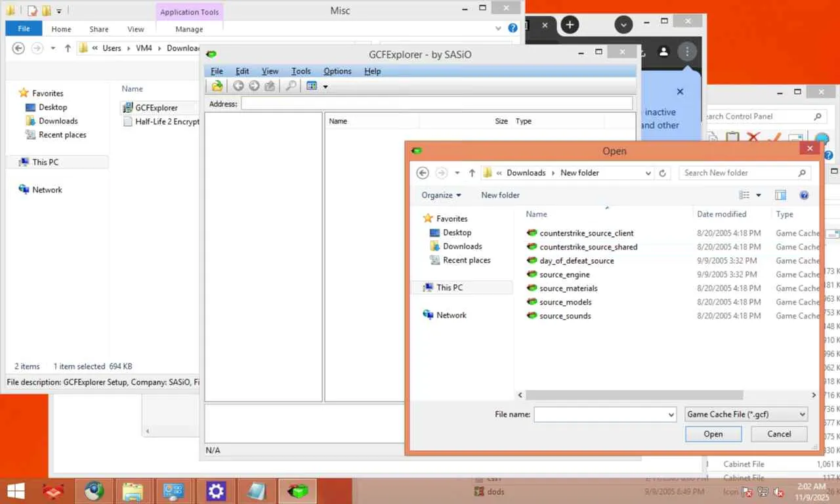The width and height of the screenshot is (840, 504).
Task: Open the Help menu in GCFExplorer
Action: 372,71
